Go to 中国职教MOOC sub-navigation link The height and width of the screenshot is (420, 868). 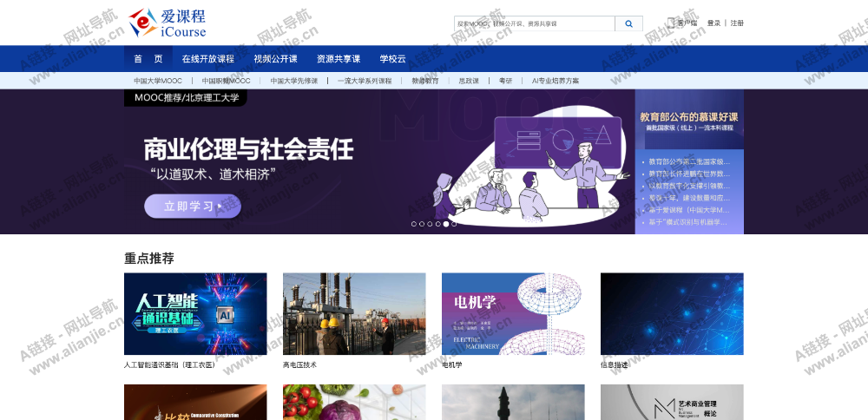pos(226,81)
